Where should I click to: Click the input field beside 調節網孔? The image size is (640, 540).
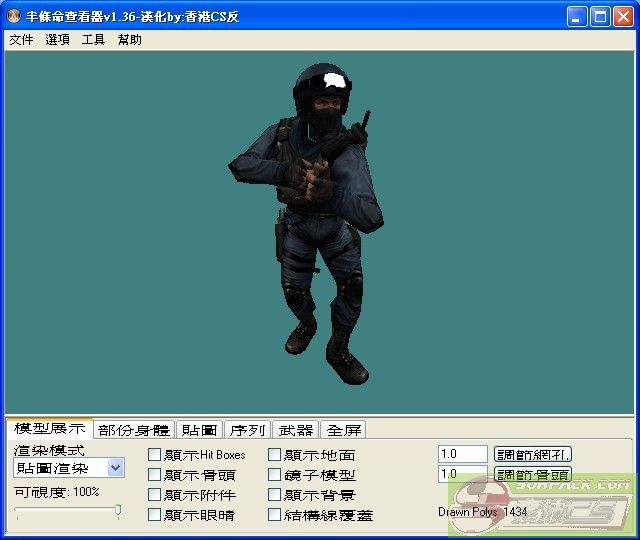point(462,455)
